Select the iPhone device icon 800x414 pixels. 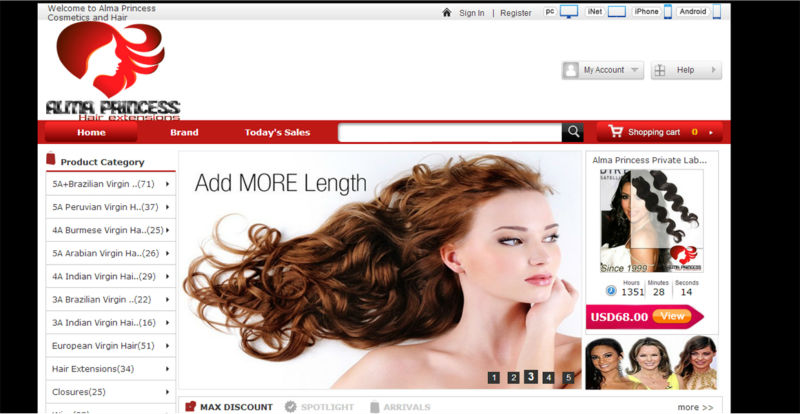point(667,12)
